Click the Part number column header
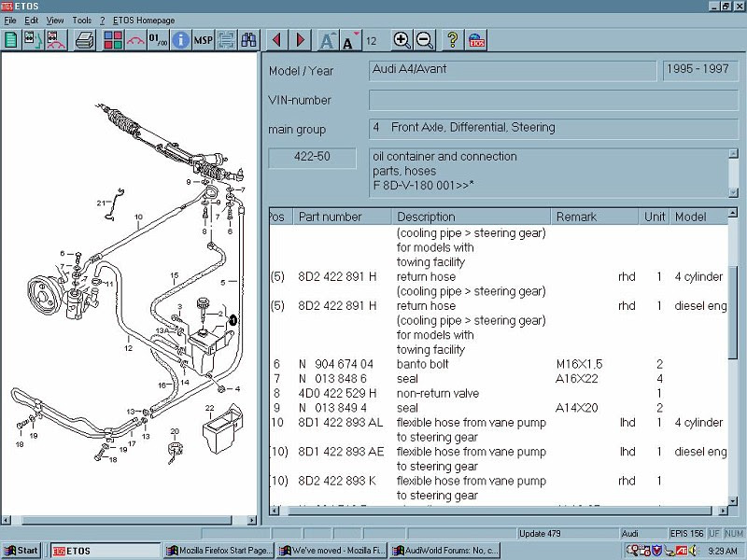Screen dimensions: 747x560 coord(342,217)
